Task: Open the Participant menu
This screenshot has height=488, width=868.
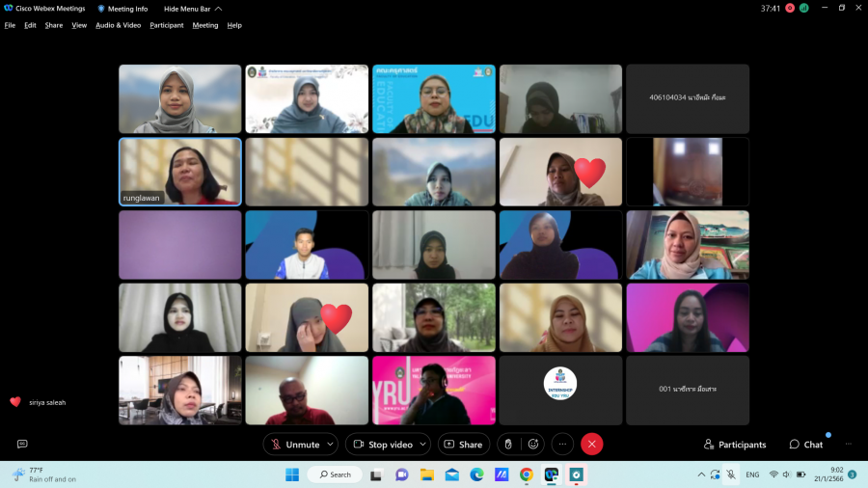Action: (x=166, y=25)
